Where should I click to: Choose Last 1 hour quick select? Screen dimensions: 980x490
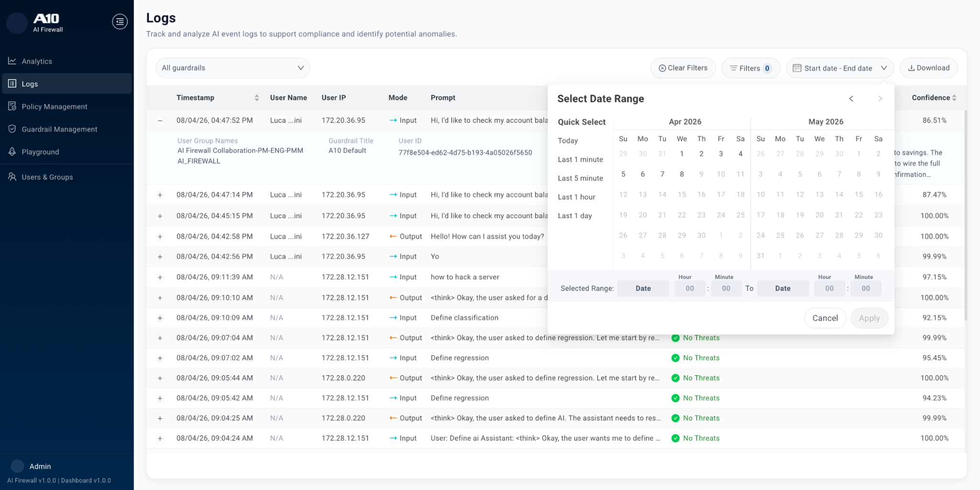[576, 197]
